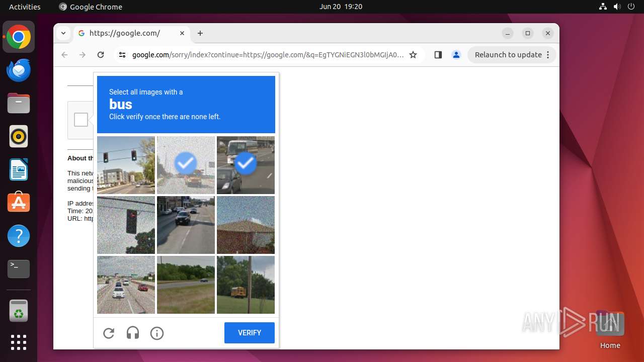Viewport: 644px width, 362px height.
Task: Open Thunderbird mail from dock
Action: (19, 70)
